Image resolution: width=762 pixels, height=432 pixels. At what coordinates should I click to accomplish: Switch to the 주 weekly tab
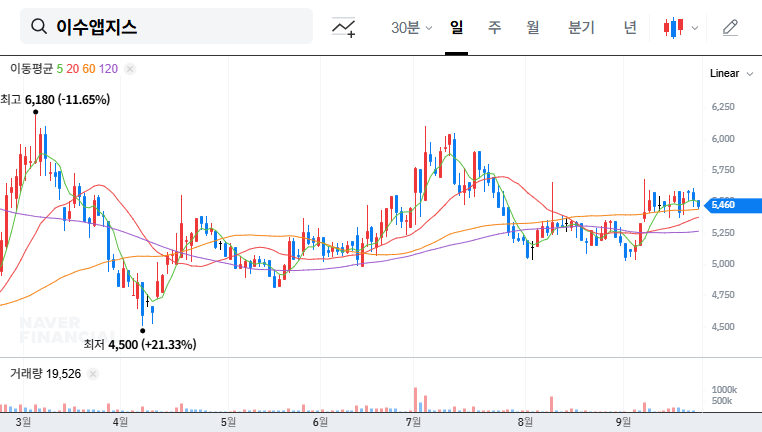[x=494, y=28]
